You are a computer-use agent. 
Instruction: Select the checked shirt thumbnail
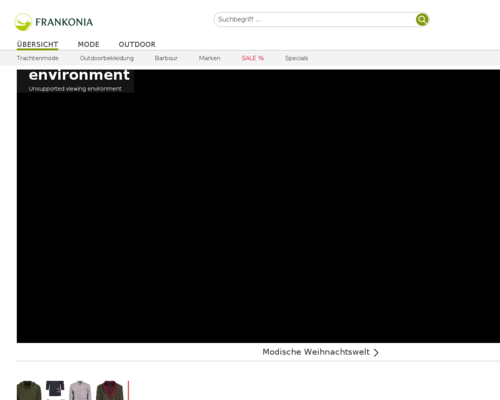click(x=80, y=390)
